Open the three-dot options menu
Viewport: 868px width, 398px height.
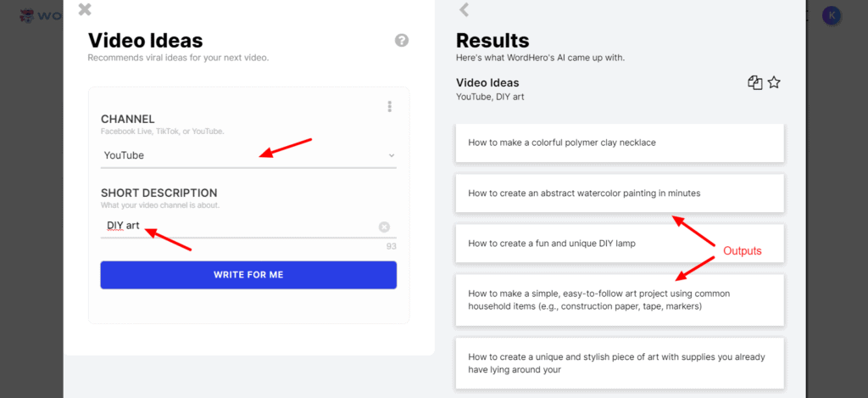pyautogui.click(x=390, y=107)
